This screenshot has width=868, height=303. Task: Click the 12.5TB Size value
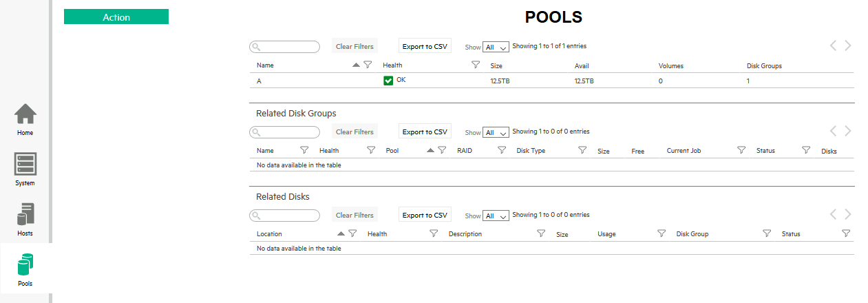coord(499,81)
